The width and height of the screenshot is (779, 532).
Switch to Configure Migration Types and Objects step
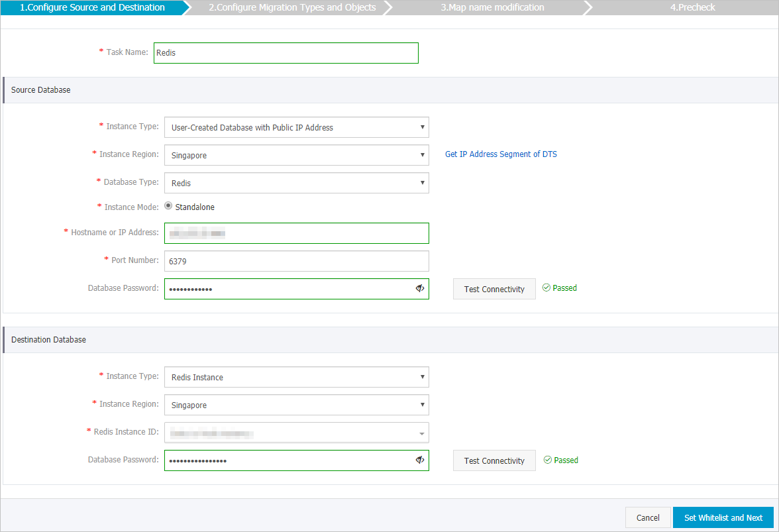point(293,7)
